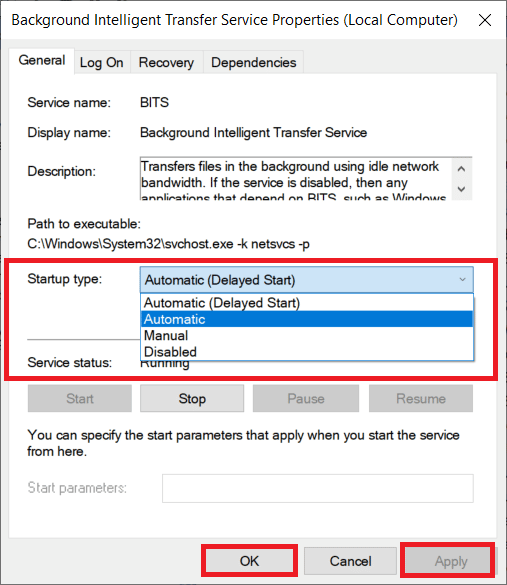Click the OK button
Image resolution: width=507 pixels, height=585 pixels.
point(249,561)
